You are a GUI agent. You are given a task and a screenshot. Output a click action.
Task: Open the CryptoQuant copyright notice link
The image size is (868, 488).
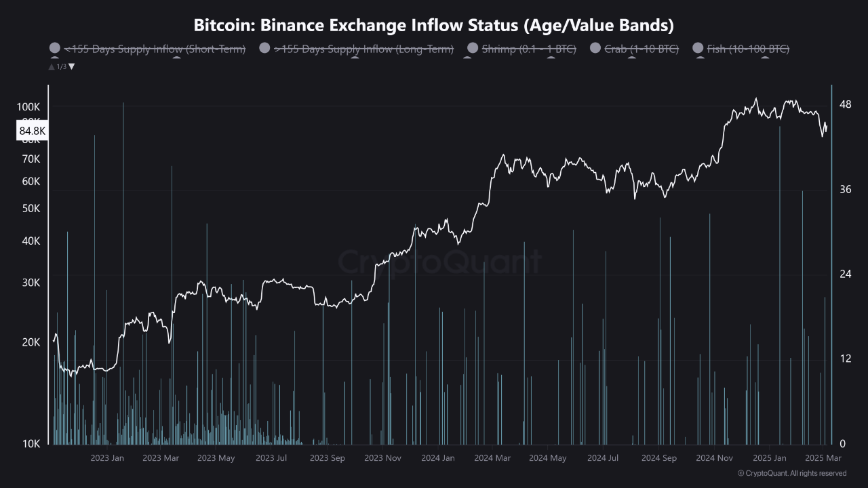pos(791,473)
